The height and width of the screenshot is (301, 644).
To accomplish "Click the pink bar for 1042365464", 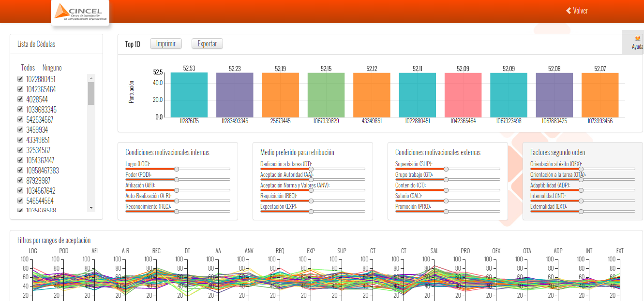I will (x=463, y=95).
